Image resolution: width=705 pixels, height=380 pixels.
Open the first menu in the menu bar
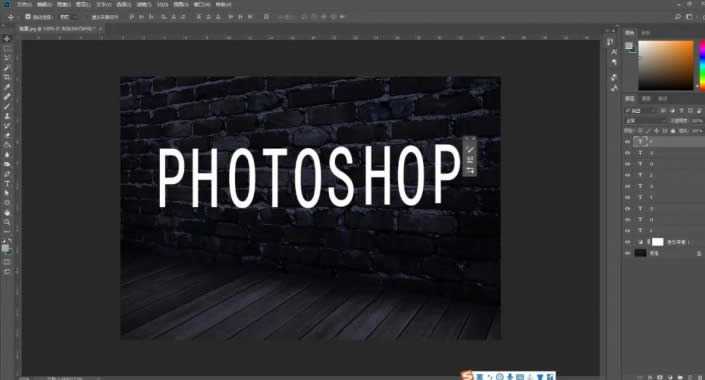(24, 4)
